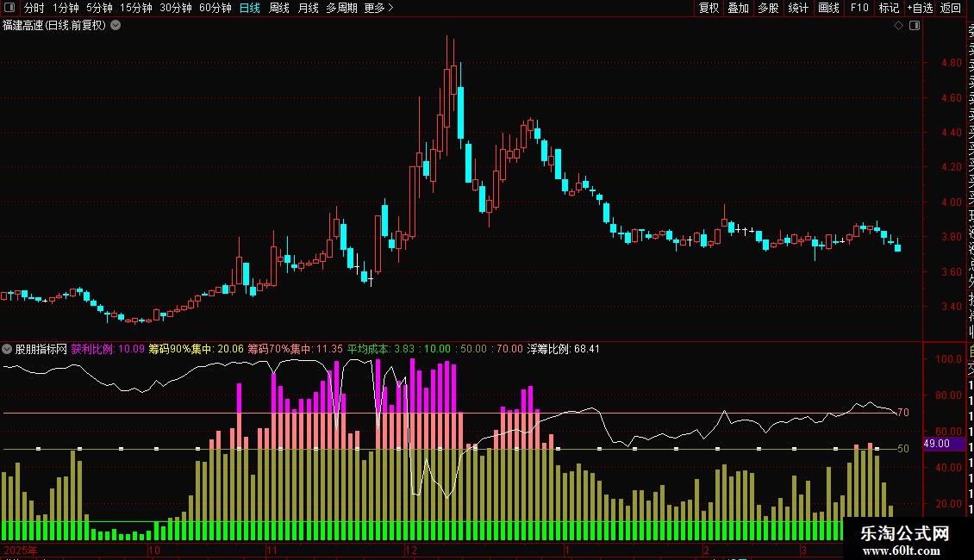Switch to 周线 weekly chart

(x=279, y=8)
